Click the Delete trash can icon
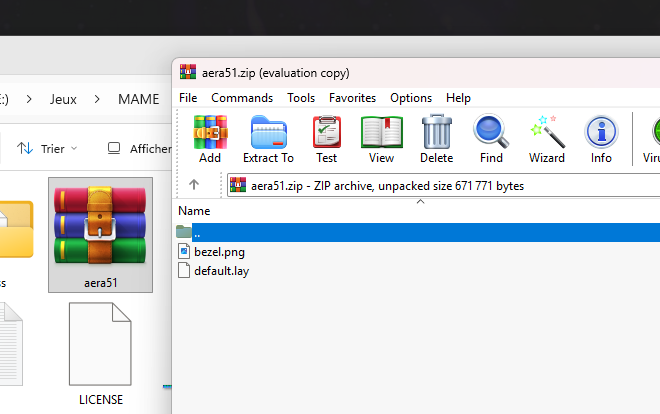 coord(436,138)
